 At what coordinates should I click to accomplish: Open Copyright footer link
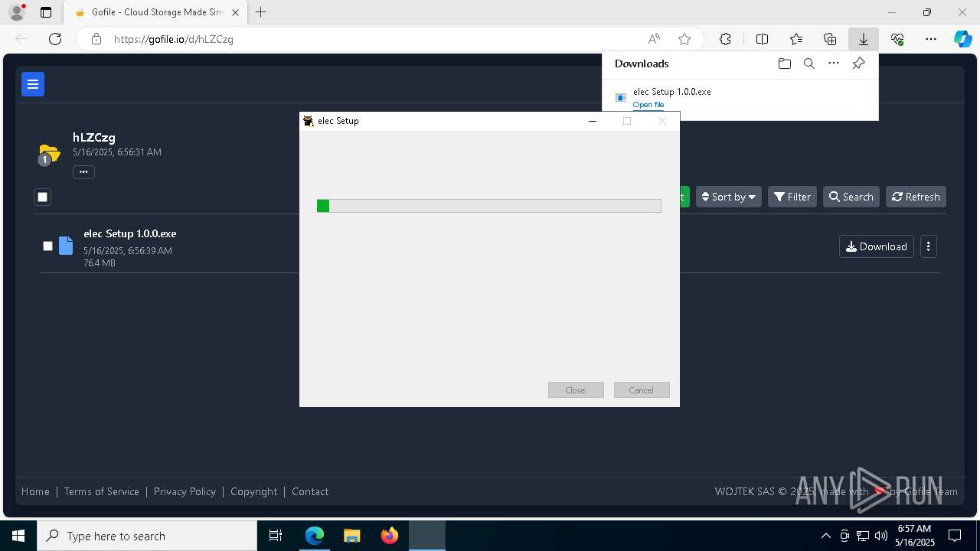(254, 491)
